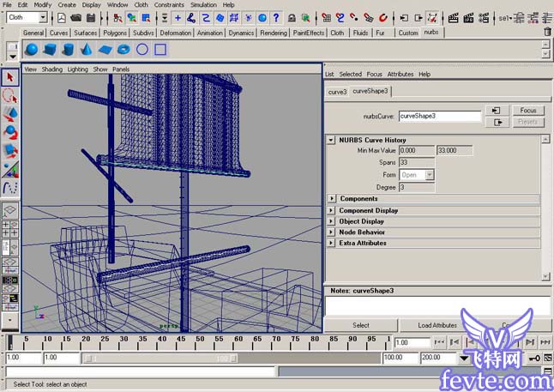Click the playback end field showing 100.00
554x392 pixels.
[400, 358]
